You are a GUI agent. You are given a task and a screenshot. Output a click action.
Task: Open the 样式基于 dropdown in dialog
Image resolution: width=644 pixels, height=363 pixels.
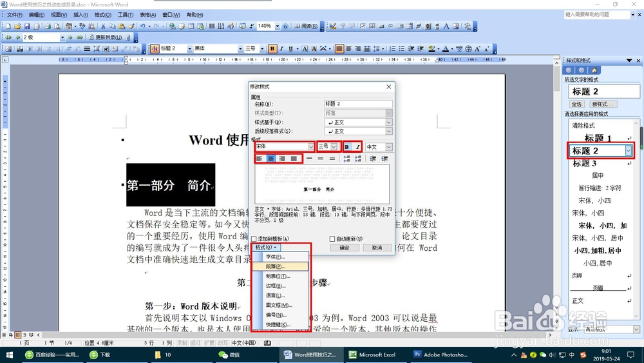point(388,123)
